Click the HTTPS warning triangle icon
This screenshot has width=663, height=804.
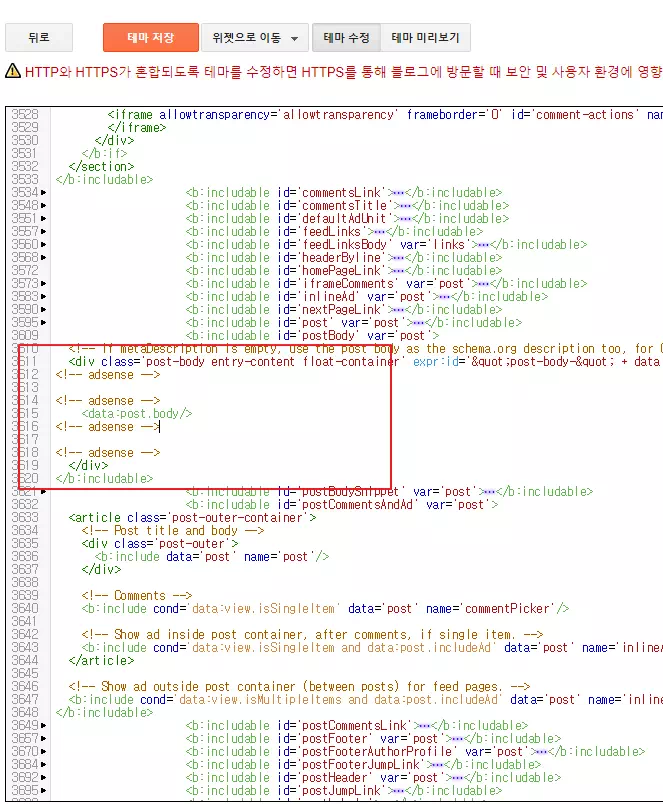click(13, 71)
